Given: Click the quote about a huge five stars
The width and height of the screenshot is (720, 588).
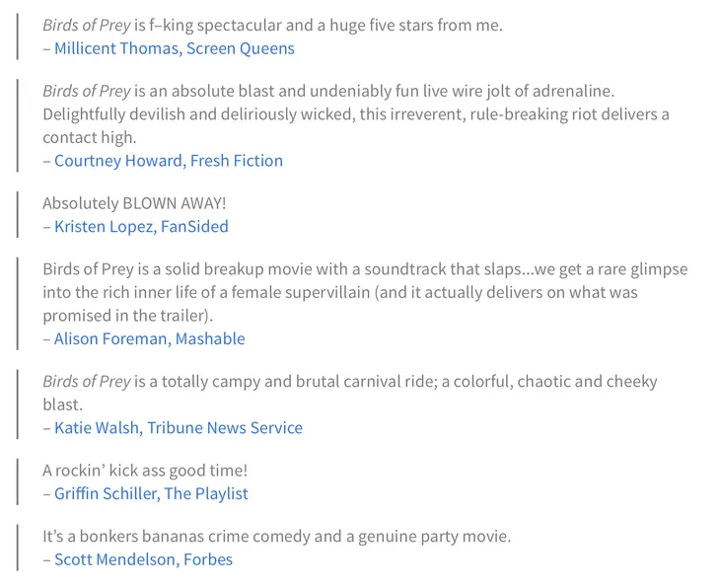Looking at the screenshot, I should (x=273, y=25).
